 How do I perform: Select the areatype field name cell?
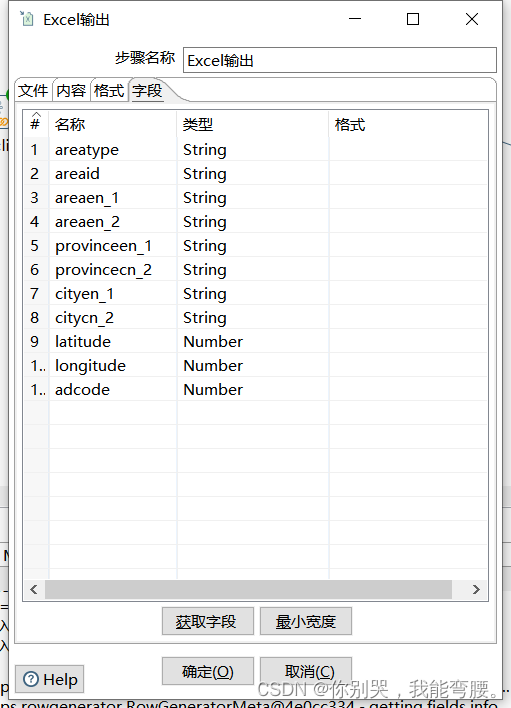click(113, 149)
